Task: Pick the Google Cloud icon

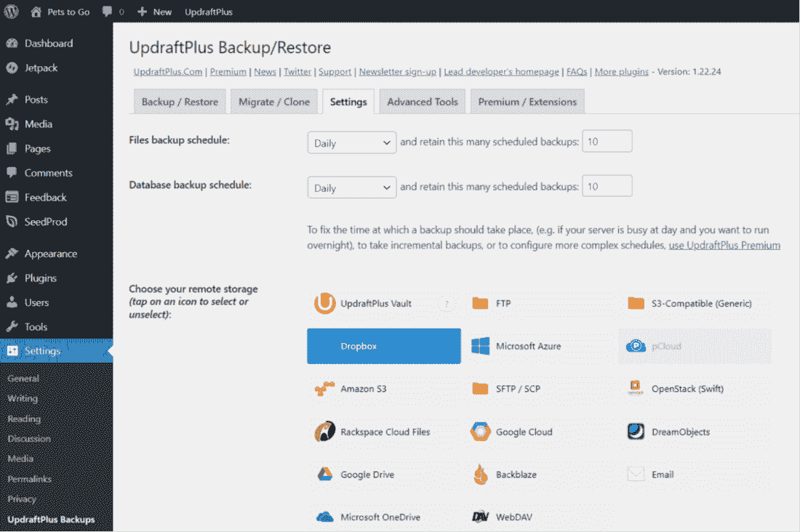Action: [x=480, y=432]
